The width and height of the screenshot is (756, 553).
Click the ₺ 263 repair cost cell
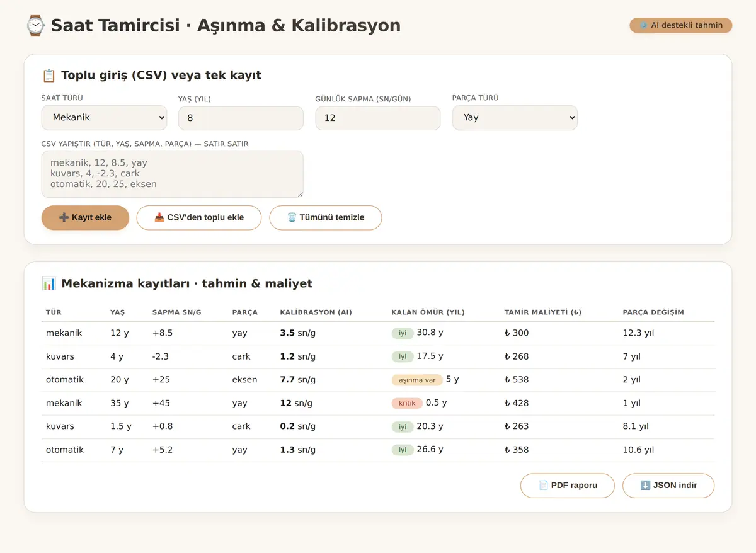coord(516,426)
